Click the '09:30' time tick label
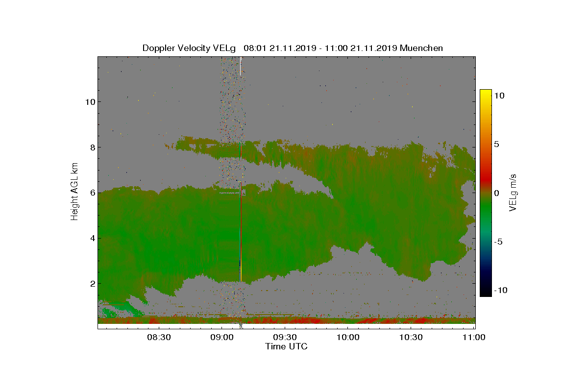This screenshot has height=392, width=588. (285, 337)
